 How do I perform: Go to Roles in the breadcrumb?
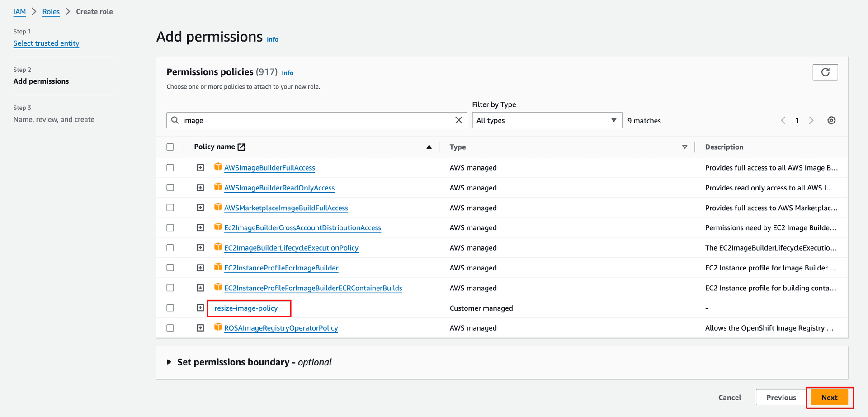coord(51,12)
